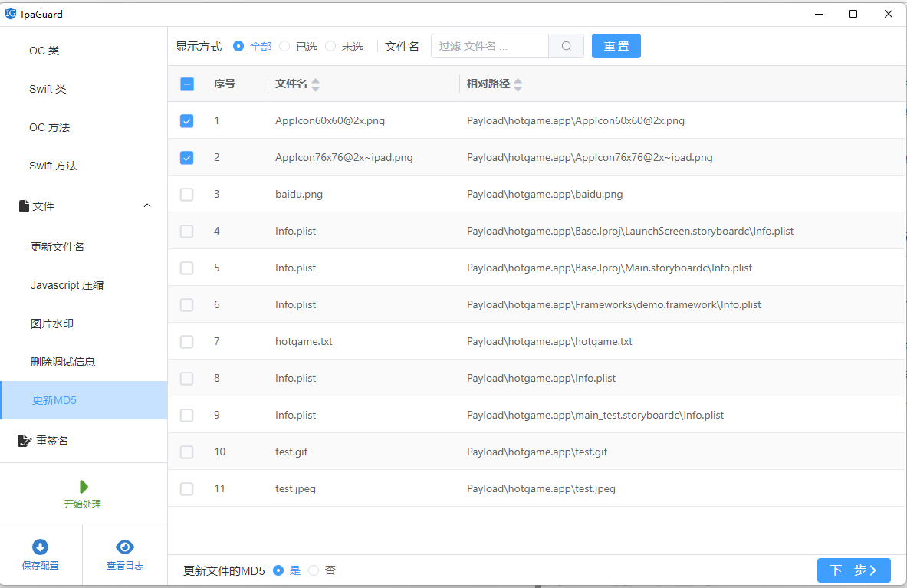This screenshot has height=588, width=907.
Task: Click file name AppIcon60x60@2x.png
Action: click(330, 121)
